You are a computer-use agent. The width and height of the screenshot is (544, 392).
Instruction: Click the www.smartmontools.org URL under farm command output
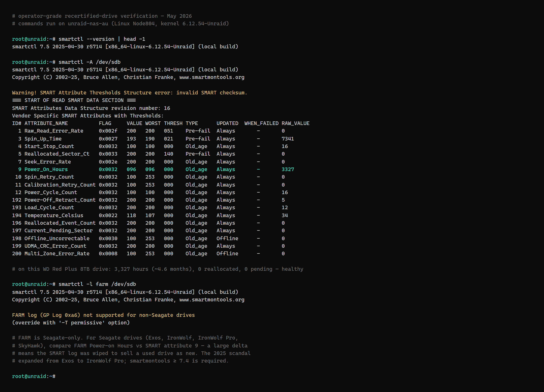click(x=212, y=299)
